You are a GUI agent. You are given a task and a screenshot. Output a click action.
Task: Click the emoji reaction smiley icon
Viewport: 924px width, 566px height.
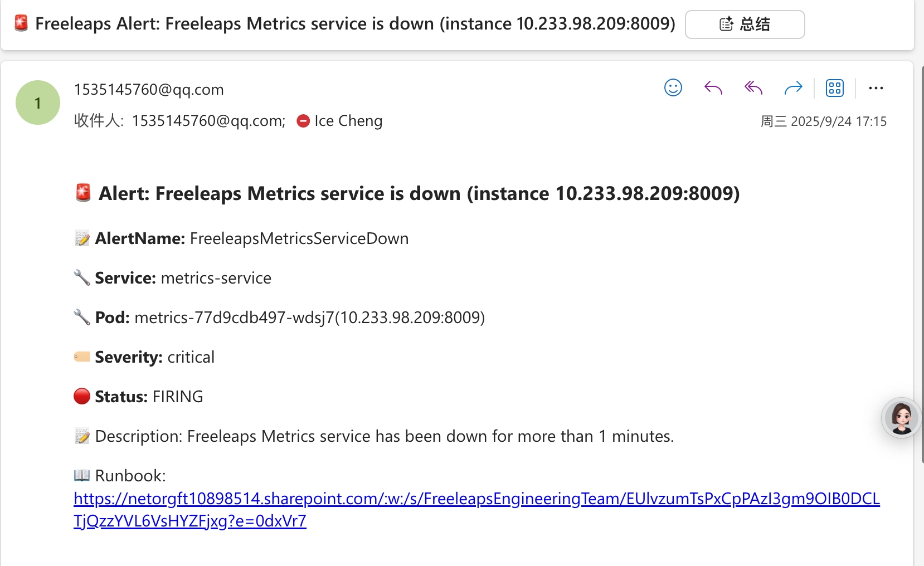tap(673, 88)
